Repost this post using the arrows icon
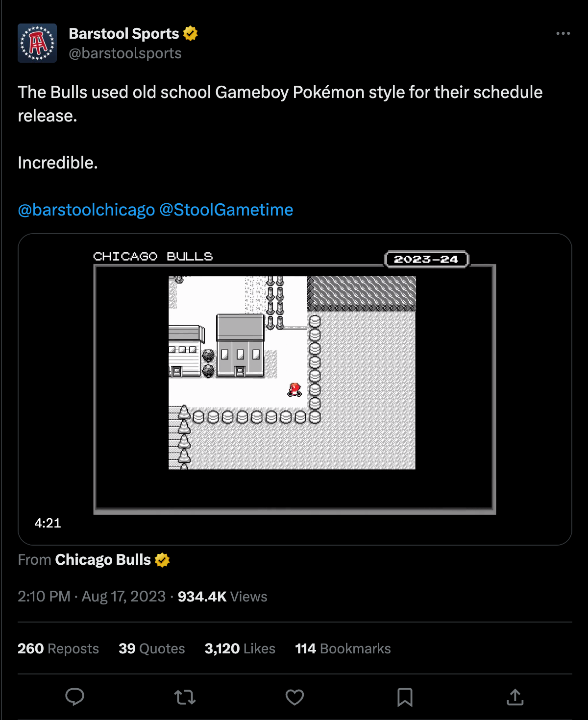 tap(185, 696)
